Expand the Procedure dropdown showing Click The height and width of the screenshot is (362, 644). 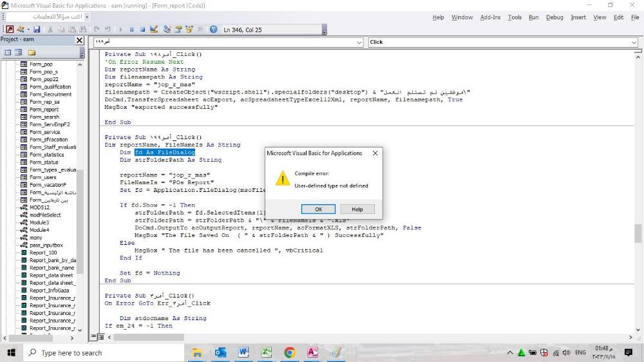634,42
